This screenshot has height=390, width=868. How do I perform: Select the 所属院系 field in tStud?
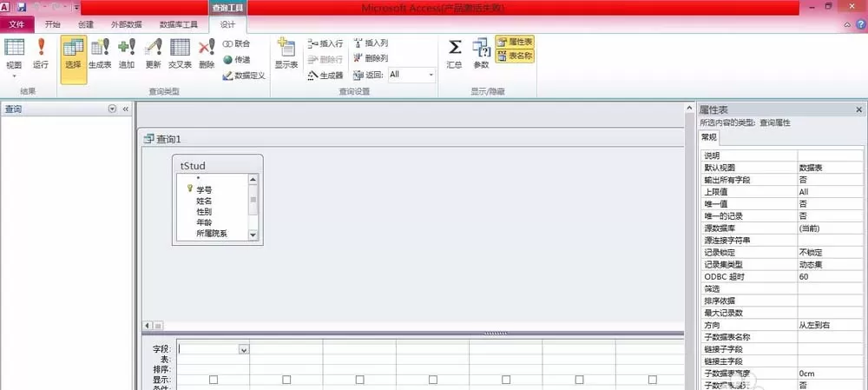[212, 234]
